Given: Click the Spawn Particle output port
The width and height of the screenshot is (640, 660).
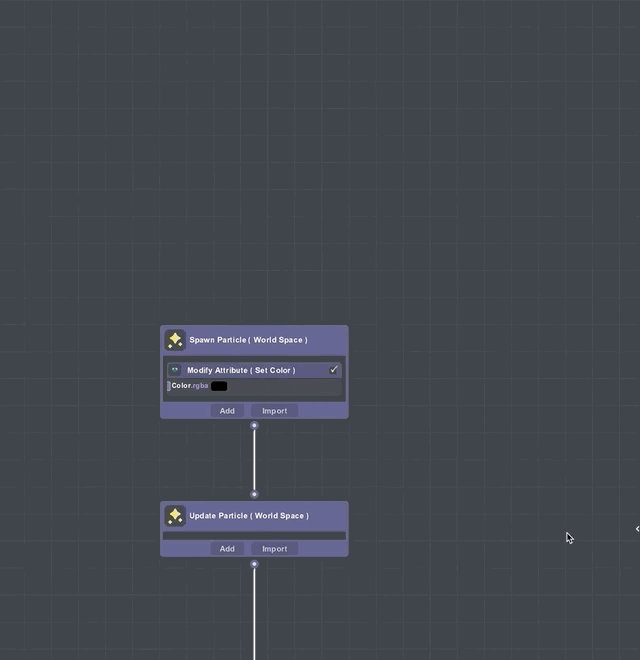Looking at the screenshot, I should 254,426.
